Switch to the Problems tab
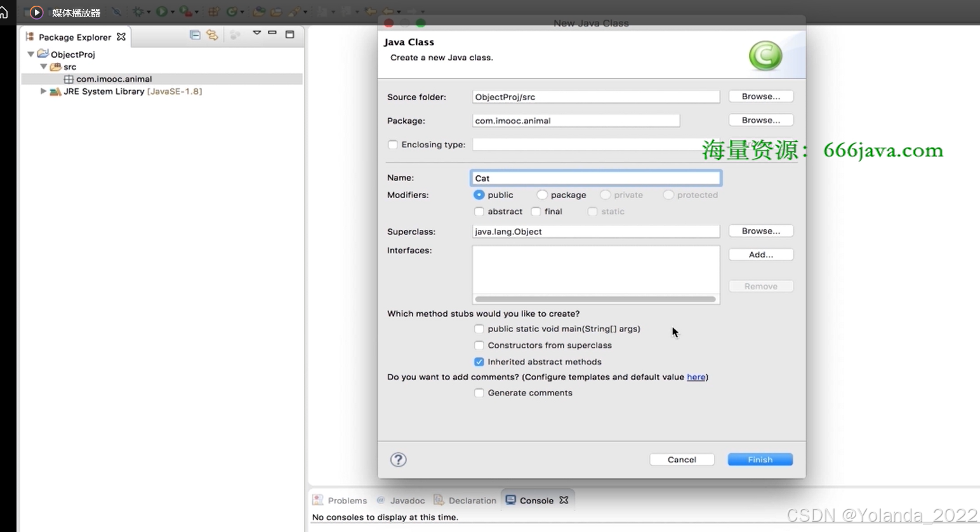The image size is (980, 532). 340,500
